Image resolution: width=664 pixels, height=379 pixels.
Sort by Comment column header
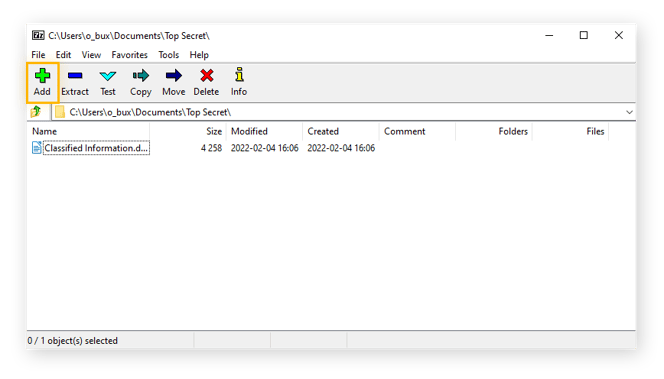pyautogui.click(x=418, y=131)
